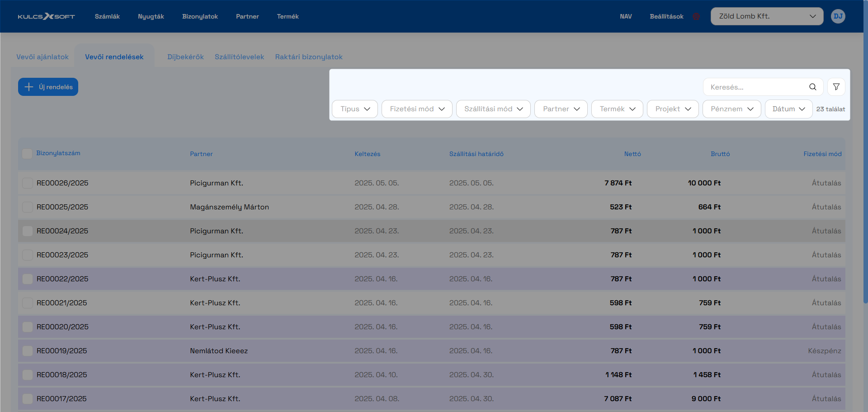The image size is (868, 412).
Task: Mark the checkbox for RE00019/2025
Action: [x=27, y=351]
